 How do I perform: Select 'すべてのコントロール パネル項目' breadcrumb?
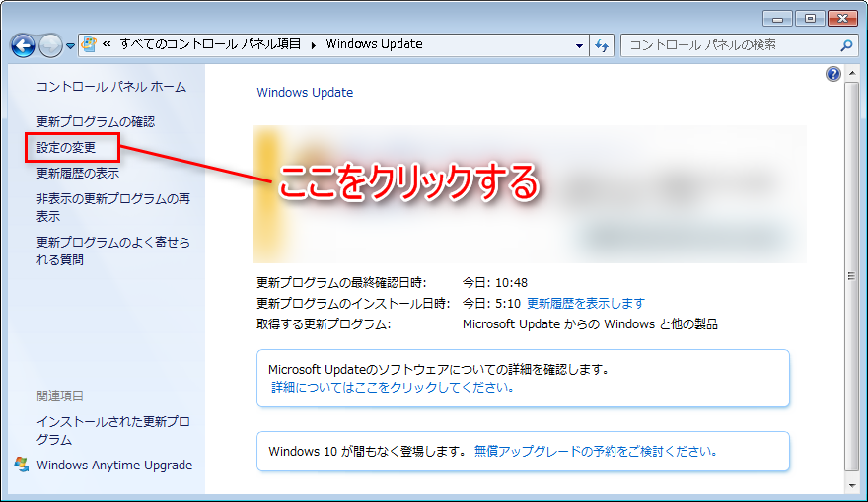(x=210, y=44)
